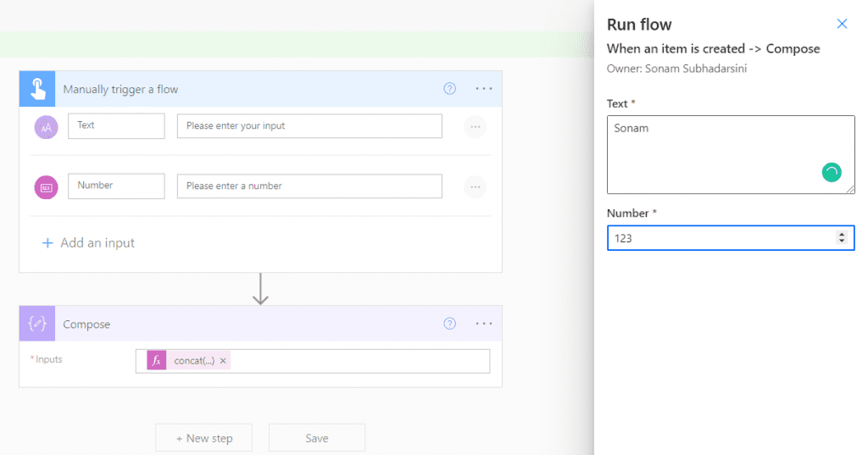Click the New step button
Image resolution: width=868 pixels, height=455 pixels.
pos(203,438)
